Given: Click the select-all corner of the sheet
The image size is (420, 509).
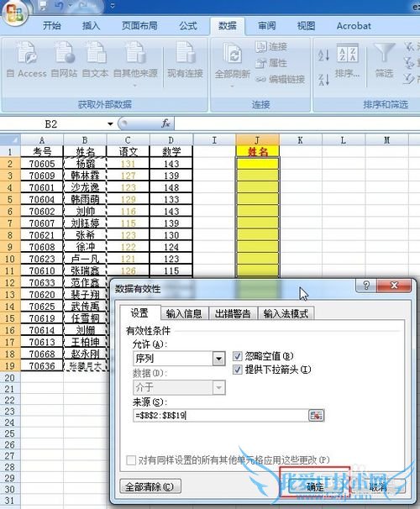Looking at the screenshot, I should click(10, 140).
